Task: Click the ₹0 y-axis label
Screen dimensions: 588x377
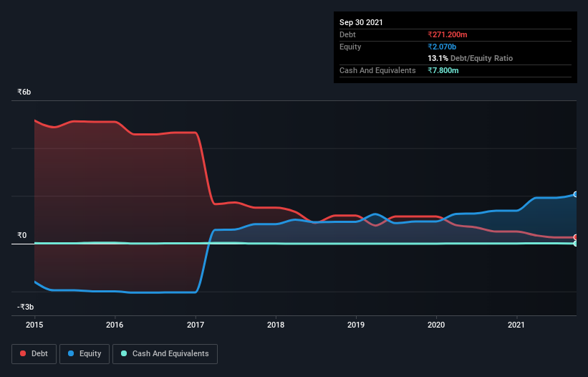Action: pos(22,235)
